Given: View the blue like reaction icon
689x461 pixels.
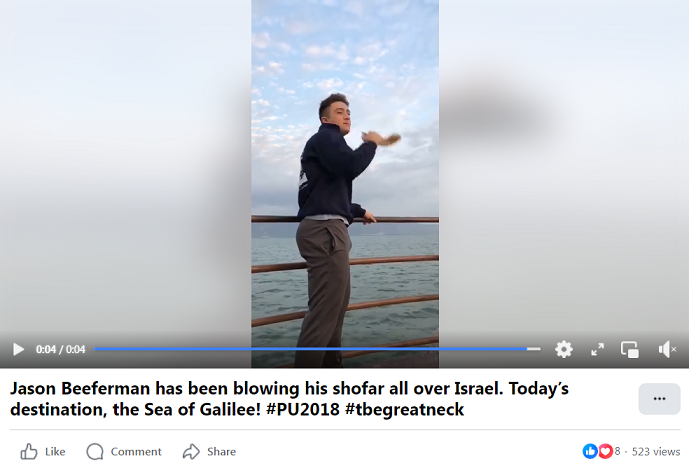Looking at the screenshot, I should 590,451.
